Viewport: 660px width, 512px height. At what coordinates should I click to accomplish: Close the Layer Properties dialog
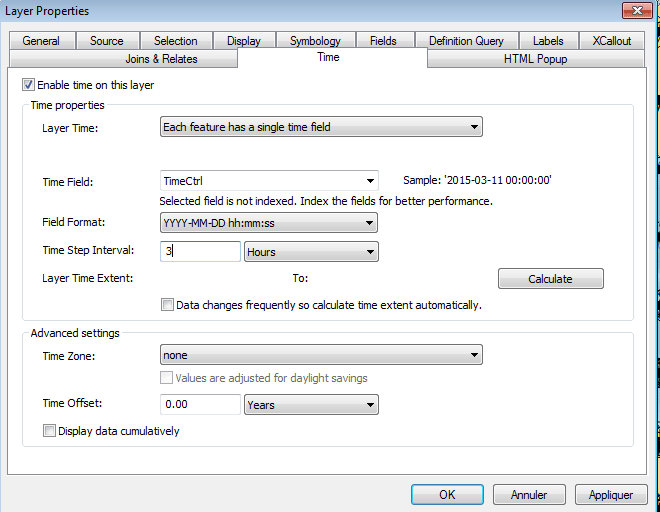pyautogui.click(x=632, y=11)
